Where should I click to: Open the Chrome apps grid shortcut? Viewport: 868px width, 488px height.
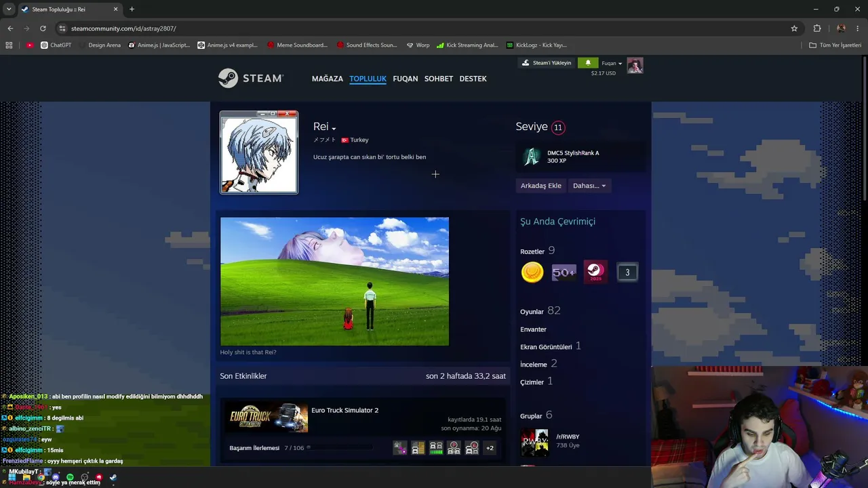click(x=9, y=45)
